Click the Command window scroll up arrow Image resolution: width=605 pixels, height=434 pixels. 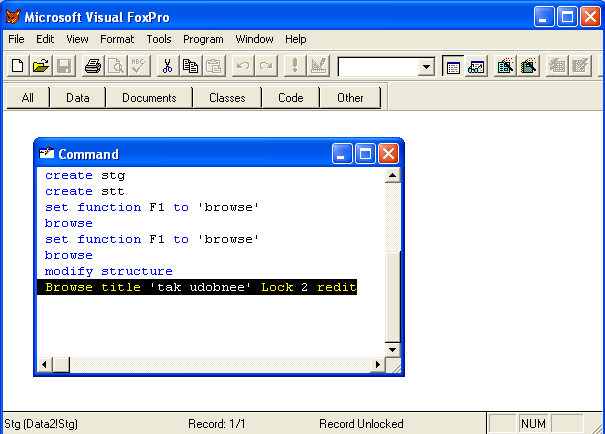tap(392, 176)
